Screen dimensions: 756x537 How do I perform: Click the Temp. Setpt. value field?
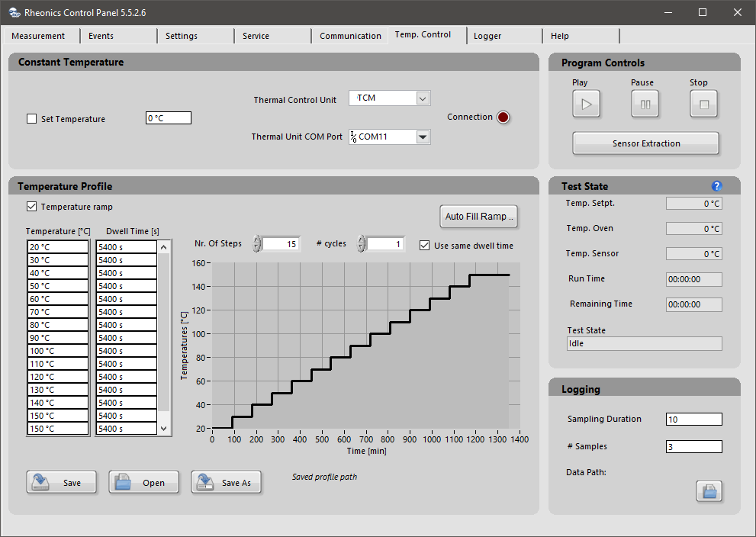tap(693, 204)
